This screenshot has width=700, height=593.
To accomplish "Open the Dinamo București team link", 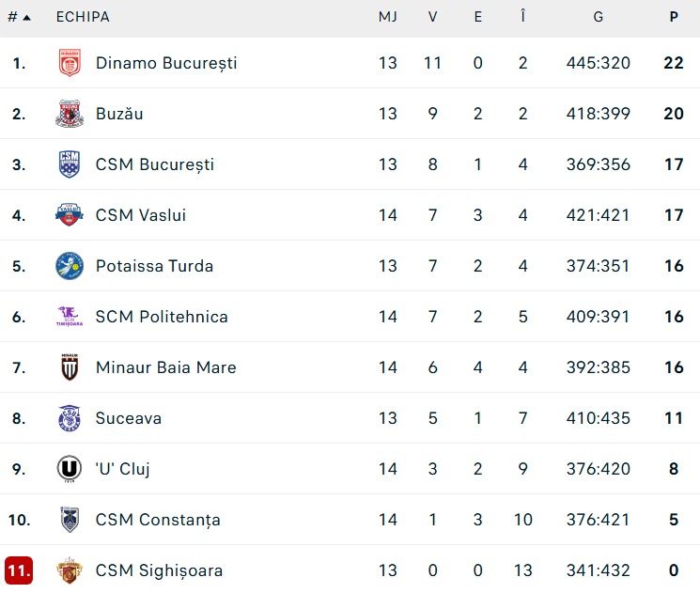I will pos(166,63).
